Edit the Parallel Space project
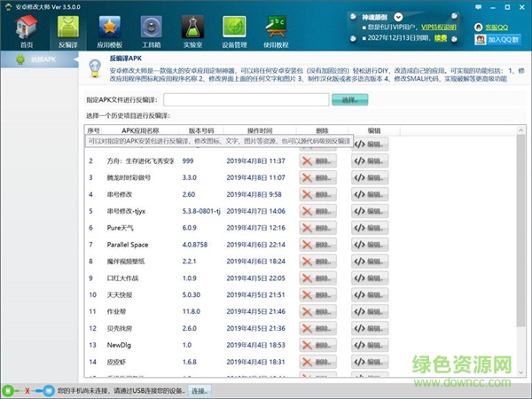 pyautogui.click(x=370, y=245)
